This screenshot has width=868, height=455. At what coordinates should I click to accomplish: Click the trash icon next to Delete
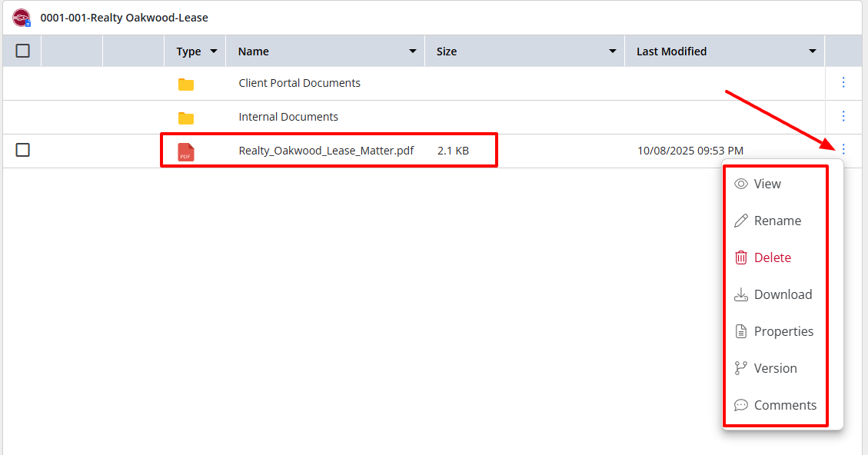741,257
